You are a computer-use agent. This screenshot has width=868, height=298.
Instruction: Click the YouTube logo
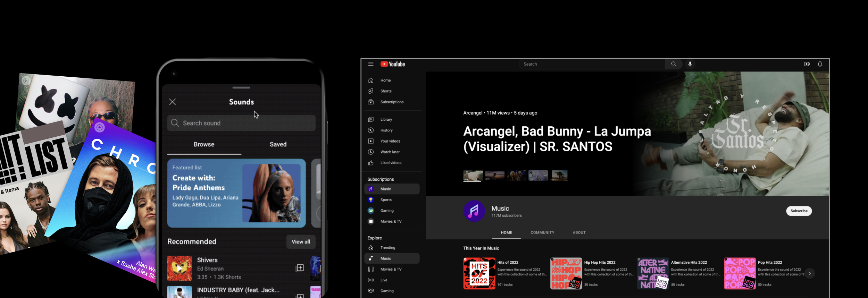coord(393,64)
